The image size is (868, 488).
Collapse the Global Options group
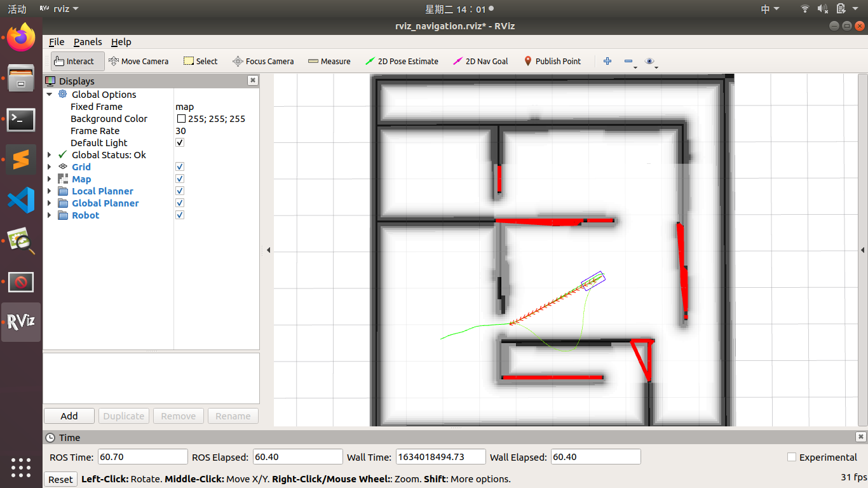tap(50, 94)
